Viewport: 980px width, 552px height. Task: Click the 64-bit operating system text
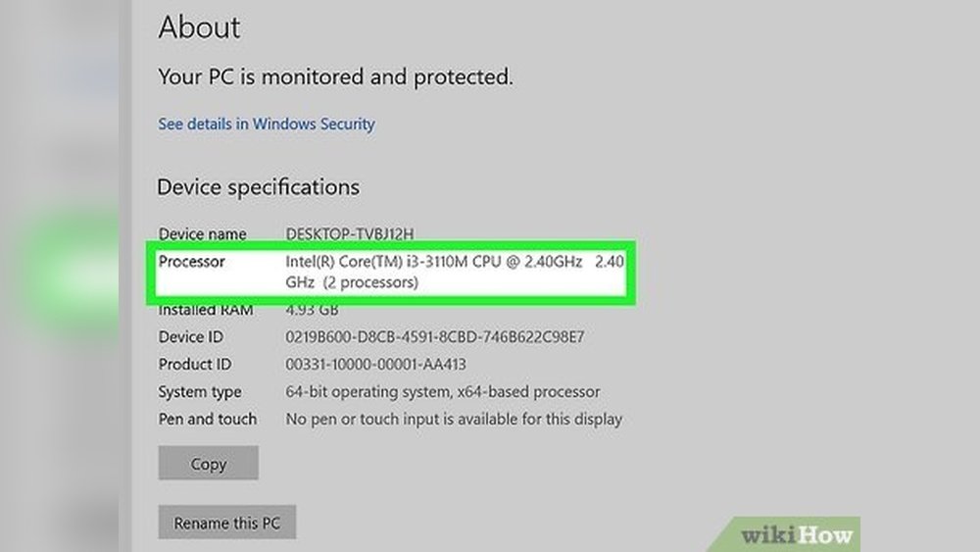[442, 392]
